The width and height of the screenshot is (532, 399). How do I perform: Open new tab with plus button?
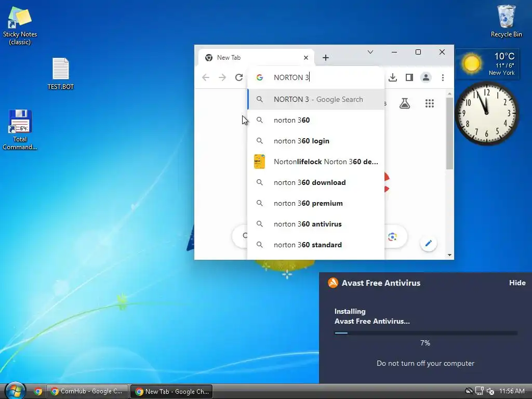(326, 58)
